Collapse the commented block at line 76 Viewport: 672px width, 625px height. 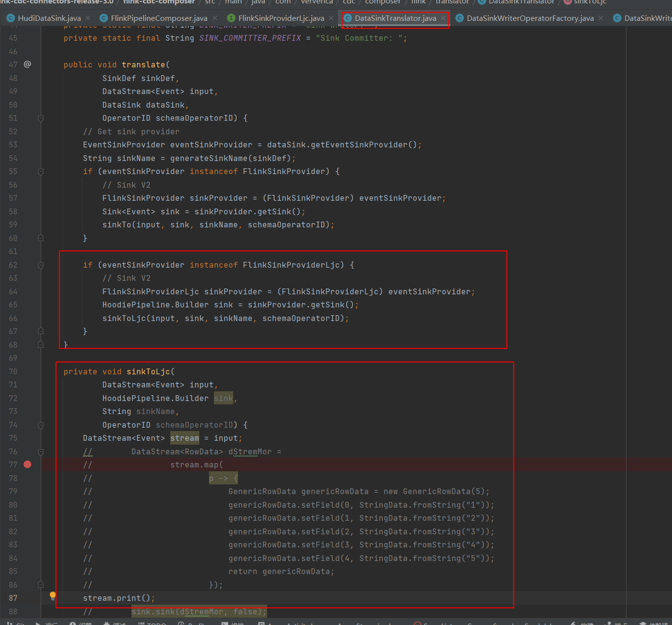click(41, 452)
